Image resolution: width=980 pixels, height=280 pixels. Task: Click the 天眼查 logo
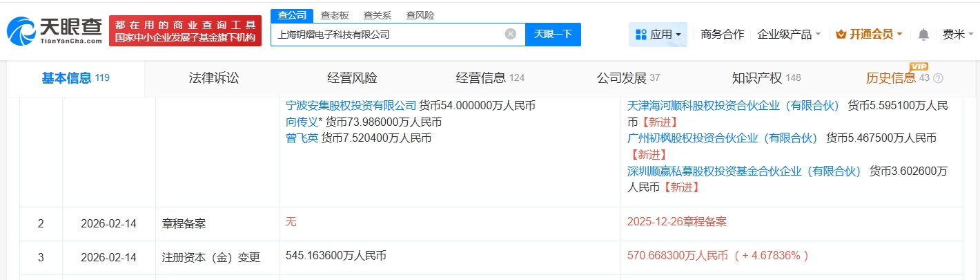pos(53,30)
